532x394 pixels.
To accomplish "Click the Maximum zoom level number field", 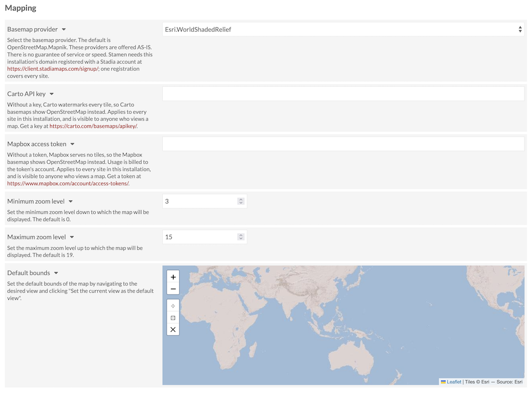I will pos(205,237).
